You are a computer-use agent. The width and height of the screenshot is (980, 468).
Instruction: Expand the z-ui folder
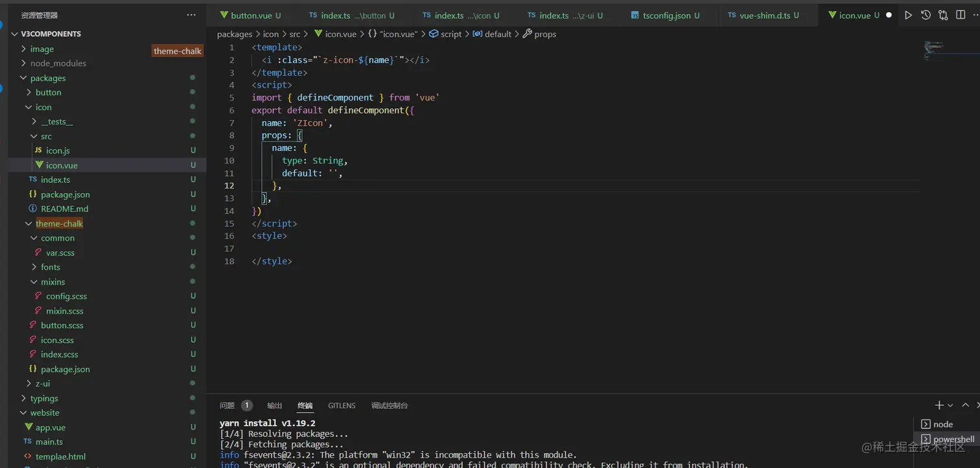43,384
